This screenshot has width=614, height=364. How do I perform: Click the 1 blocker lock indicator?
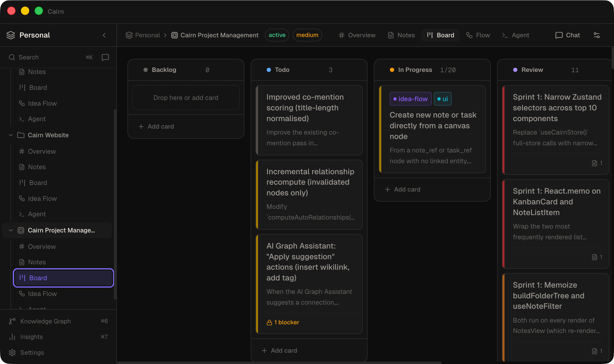tap(283, 322)
